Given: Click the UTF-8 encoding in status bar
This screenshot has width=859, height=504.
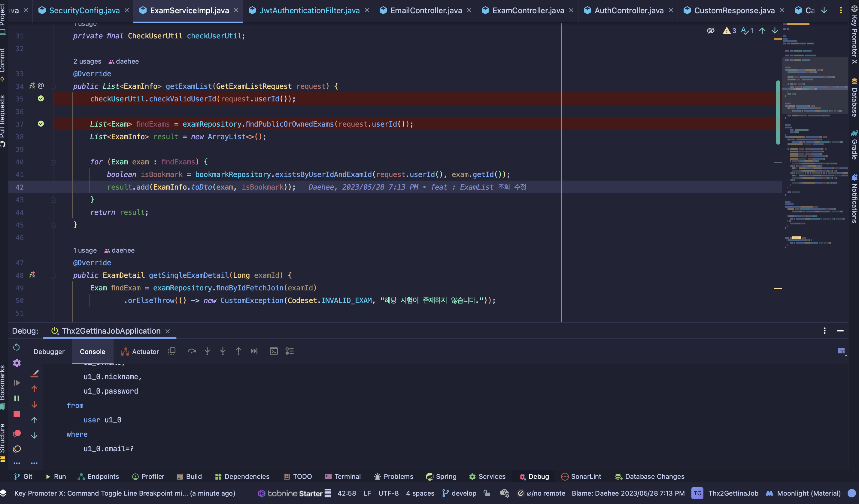Looking at the screenshot, I should pyautogui.click(x=388, y=493).
